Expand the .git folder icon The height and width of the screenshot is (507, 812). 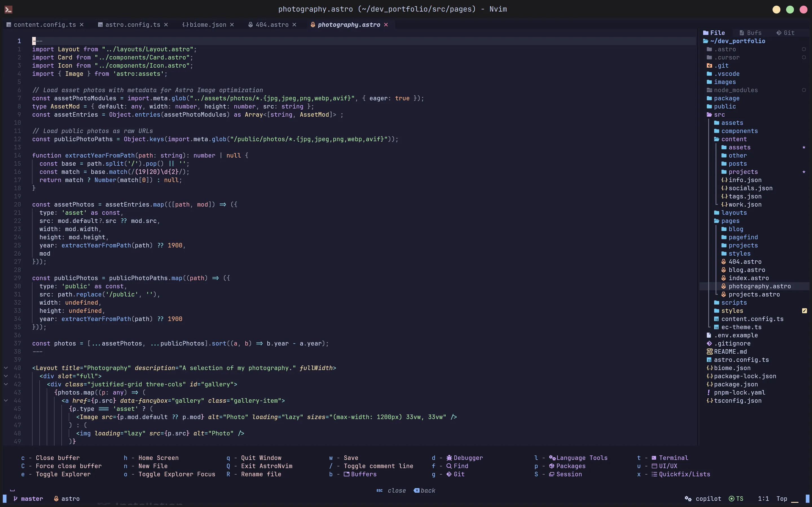tap(709, 66)
